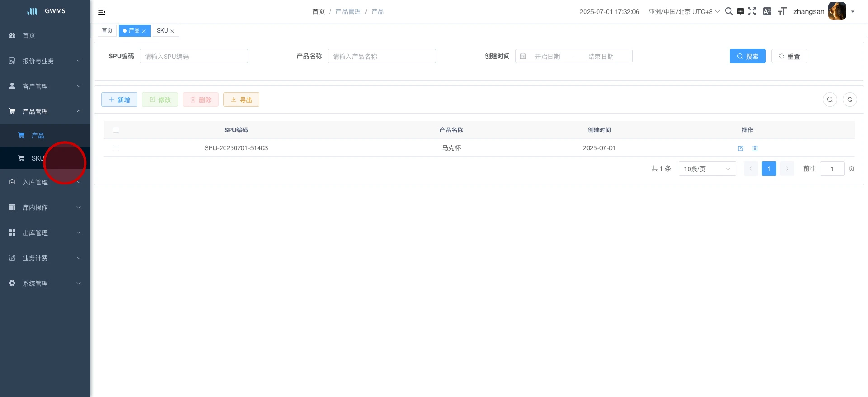Image resolution: width=868 pixels, height=397 pixels.
Task: Focus the SPU编码 input field
Action: (193, 56)
